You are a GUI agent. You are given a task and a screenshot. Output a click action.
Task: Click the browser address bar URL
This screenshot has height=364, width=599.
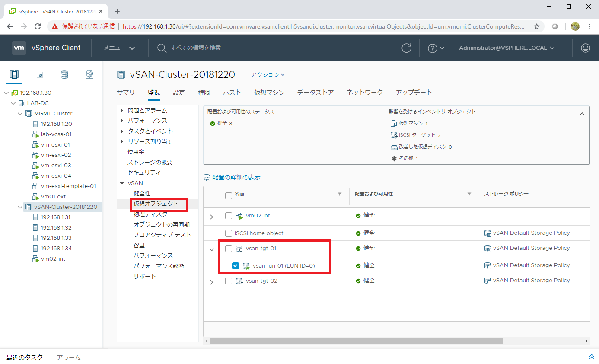tap(324, 26)
